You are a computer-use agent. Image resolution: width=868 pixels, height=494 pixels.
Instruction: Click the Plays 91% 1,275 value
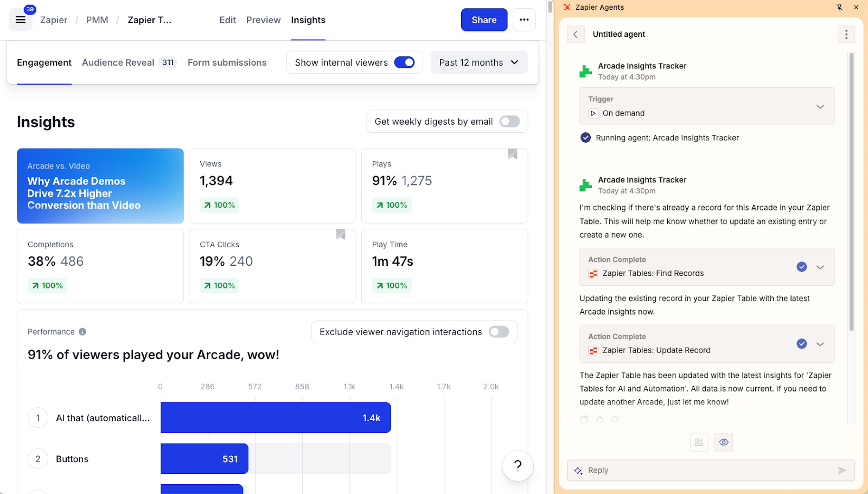coord(402,181)
